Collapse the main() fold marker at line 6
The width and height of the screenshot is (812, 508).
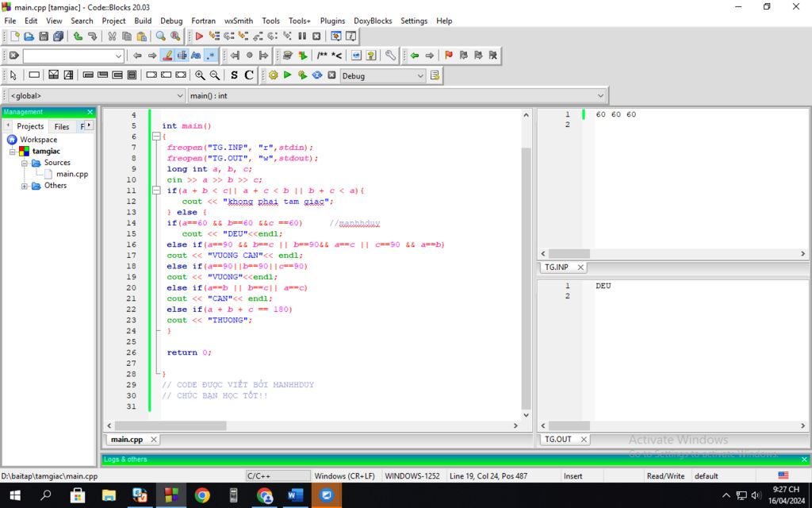(x=156, y=137)
